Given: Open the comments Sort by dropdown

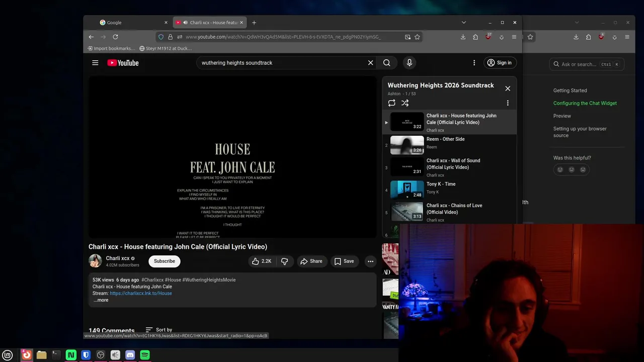Looking at the screenshot, I should pos(158,330).
